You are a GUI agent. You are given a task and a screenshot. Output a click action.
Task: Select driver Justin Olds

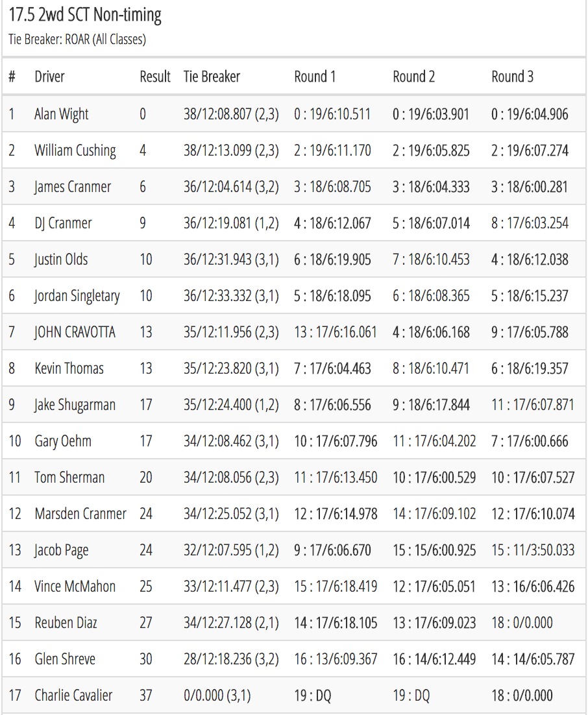61,260
